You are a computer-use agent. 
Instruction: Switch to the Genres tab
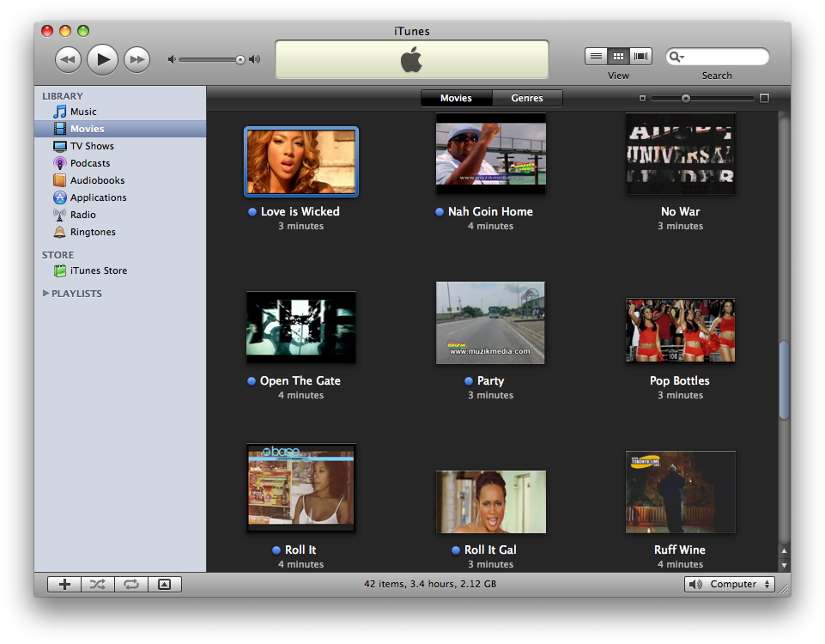pos(527,98)
